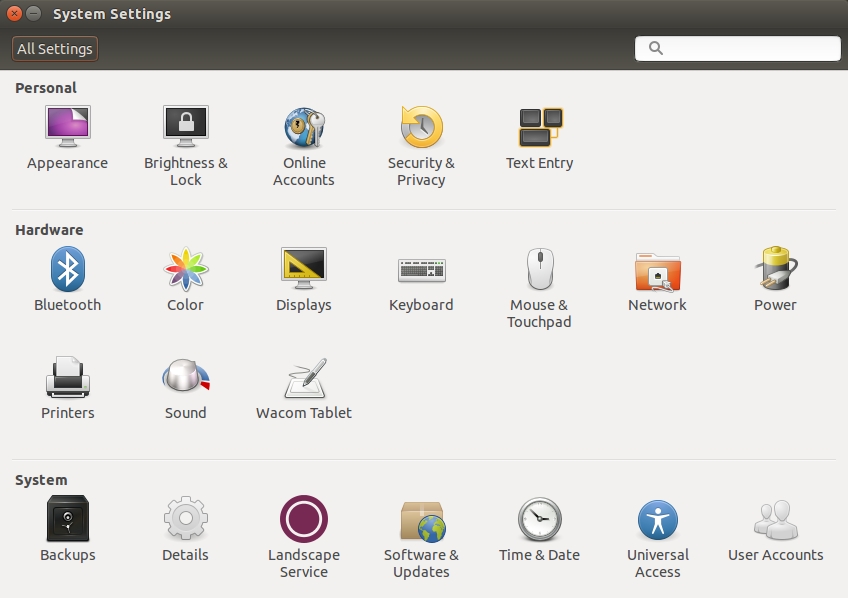Open Security & Privacy settings icon
This screenshot has height=598, width=848.
pos(421,127)
